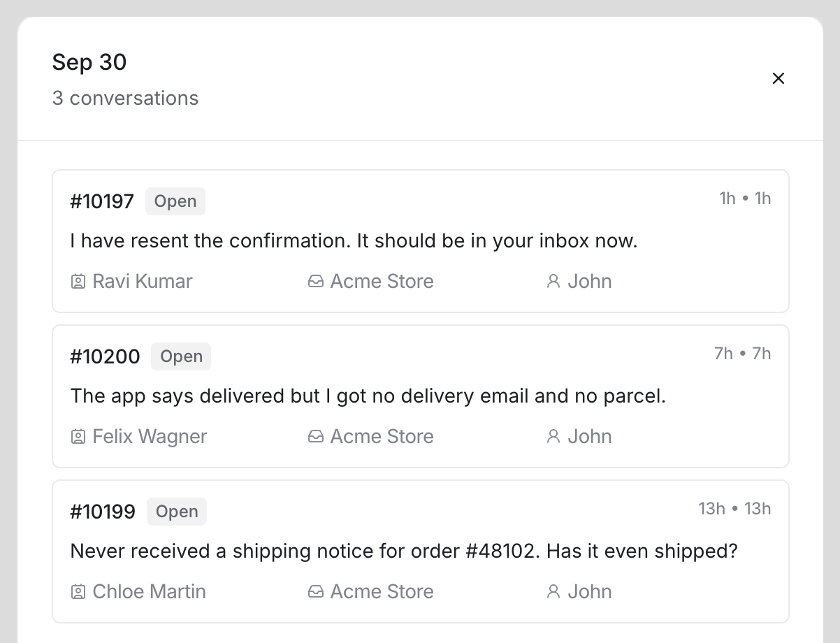Click assignee John on conversation #10200
The height and width of the screenshot is (643, 840).
point(590,437)
